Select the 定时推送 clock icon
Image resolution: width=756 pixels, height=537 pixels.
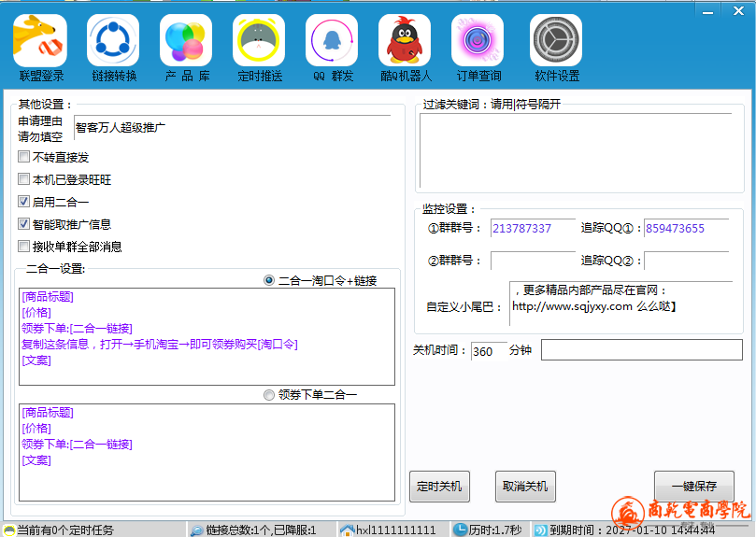pyautogui.click(x=259, y=41)
